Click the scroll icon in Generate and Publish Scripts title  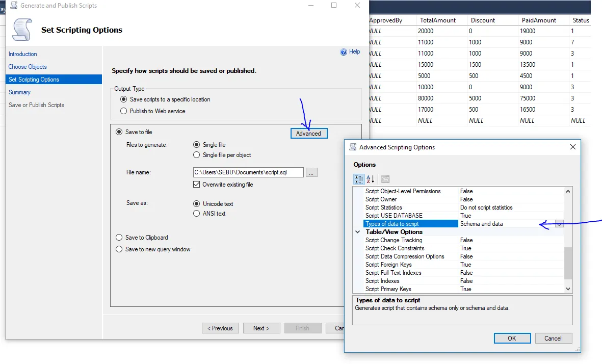(14, 6)
